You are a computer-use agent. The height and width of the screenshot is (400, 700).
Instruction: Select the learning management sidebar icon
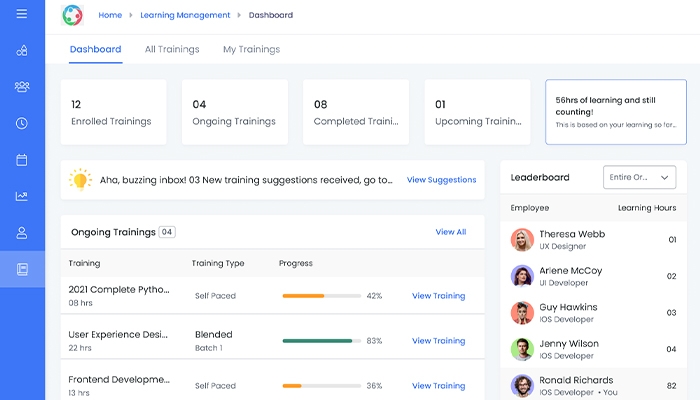(22, 269)
